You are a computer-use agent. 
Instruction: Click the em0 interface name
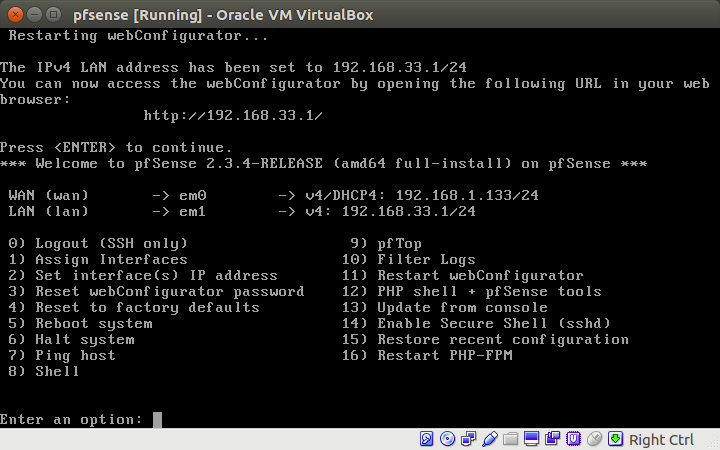(x=193, y=196)
